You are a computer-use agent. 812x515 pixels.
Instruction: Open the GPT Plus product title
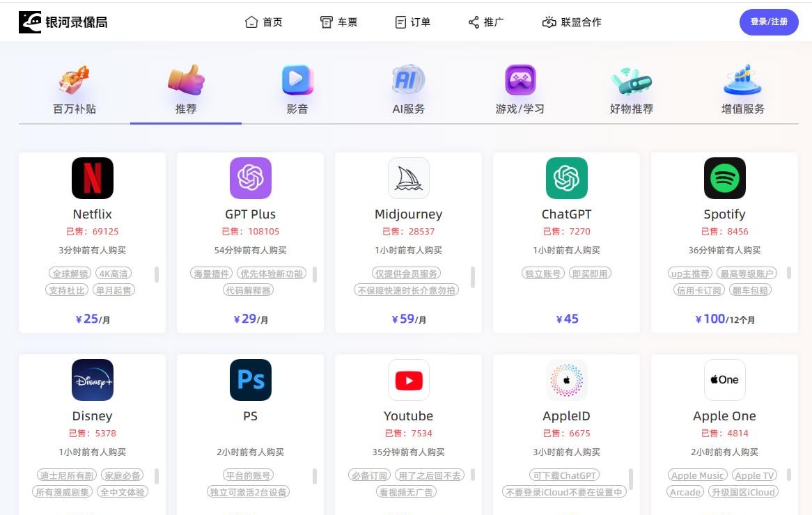251,214
